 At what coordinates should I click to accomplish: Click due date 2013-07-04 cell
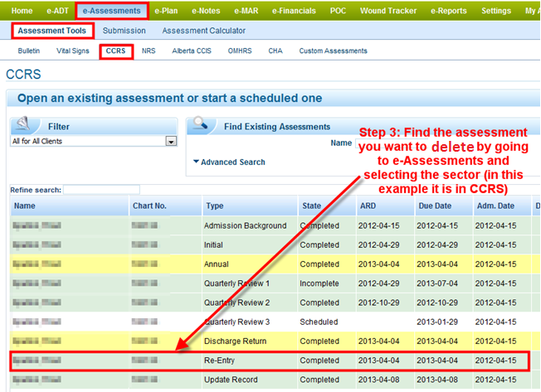click(x=437, y=283)
